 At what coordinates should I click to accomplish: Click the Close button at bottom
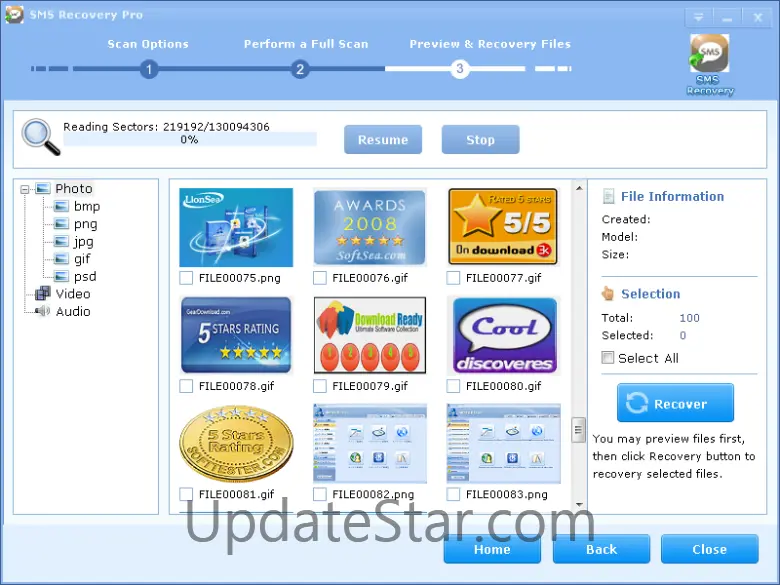[x=710, y=549]
